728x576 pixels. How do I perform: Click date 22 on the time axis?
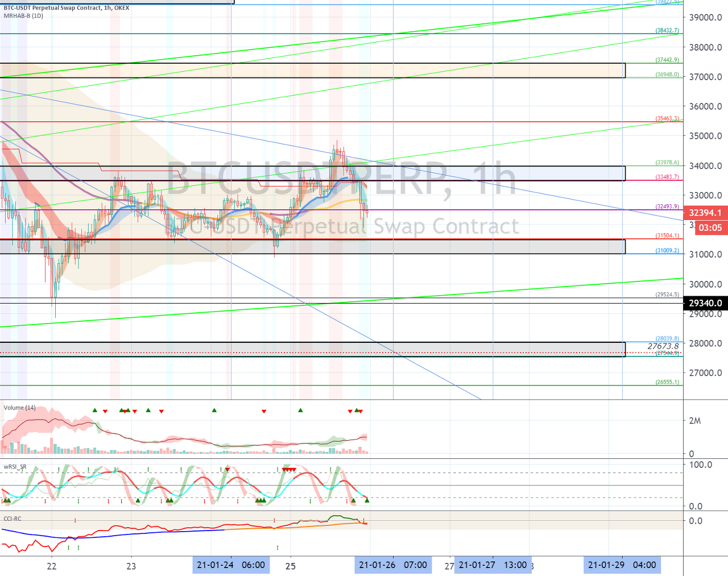point(52,566)
